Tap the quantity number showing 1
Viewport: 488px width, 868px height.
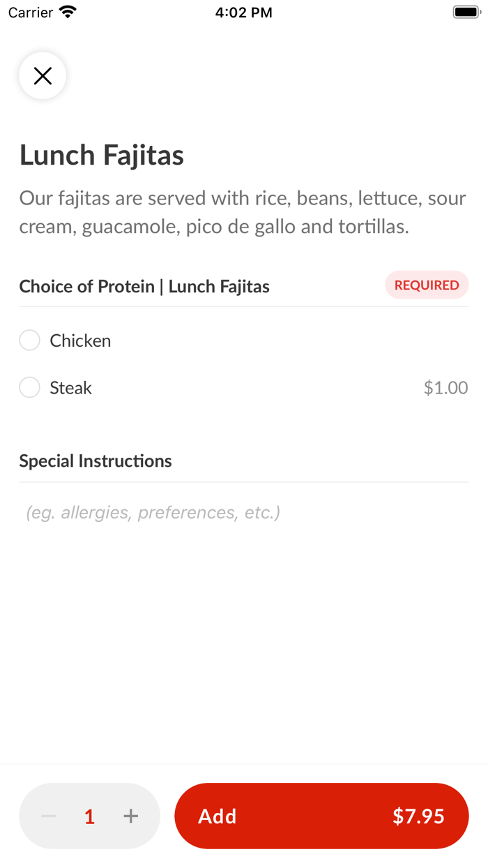(x=89, y=816)
